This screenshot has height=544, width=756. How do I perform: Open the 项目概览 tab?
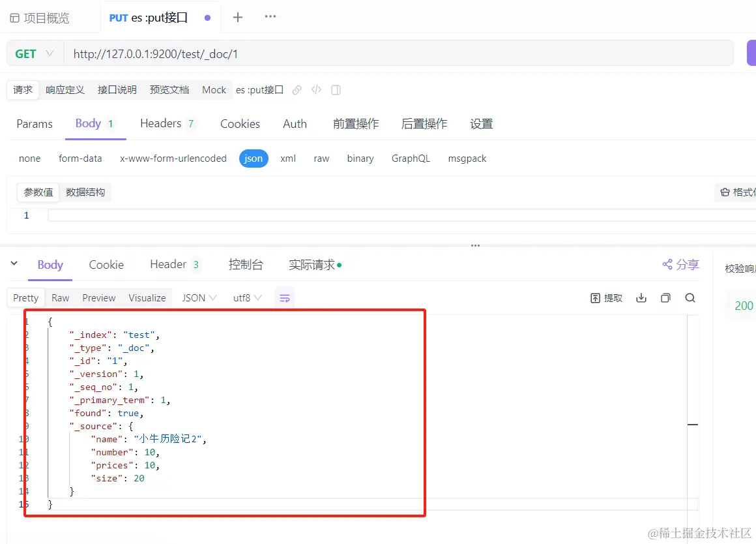pos(40,18)
